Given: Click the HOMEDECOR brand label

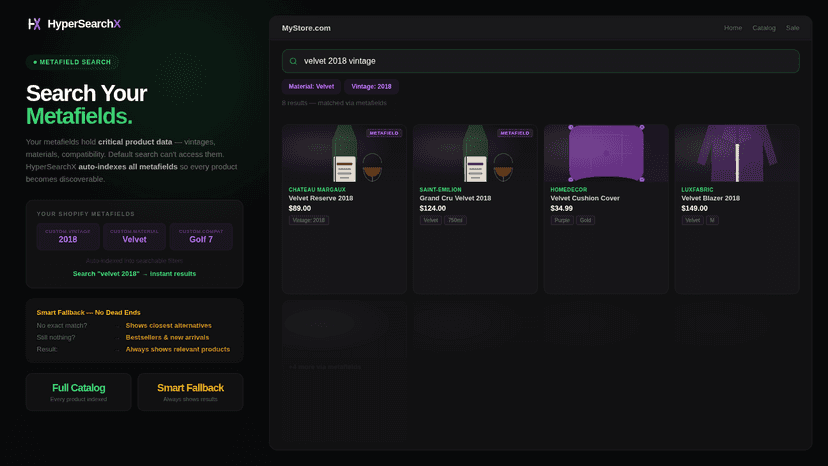Looking at the screenshot, I should tap(569, 190).
